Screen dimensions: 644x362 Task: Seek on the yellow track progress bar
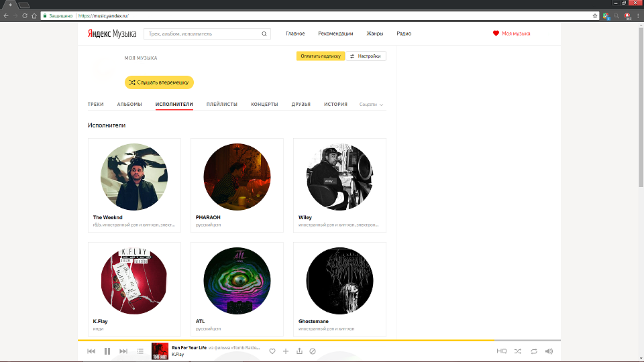click(319, 341)
